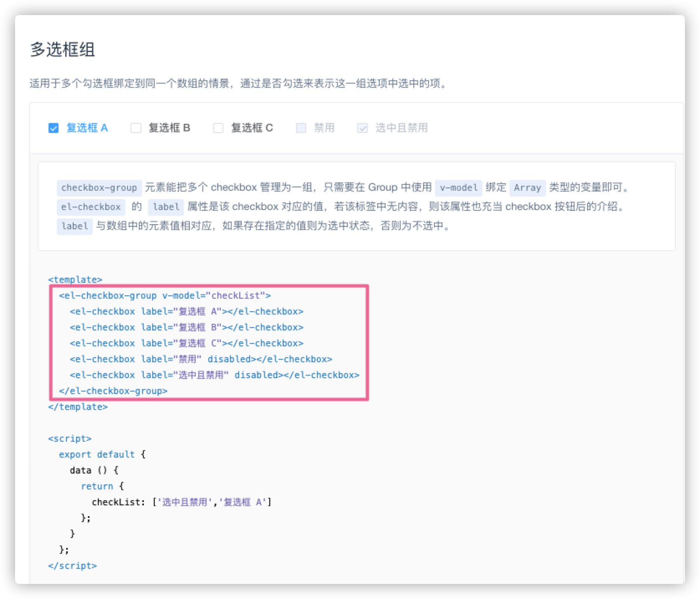Click the code line with label 选中且禁用
Image resolution: width=700 pixels, height=599 pixels.
[x=215, y=375]
